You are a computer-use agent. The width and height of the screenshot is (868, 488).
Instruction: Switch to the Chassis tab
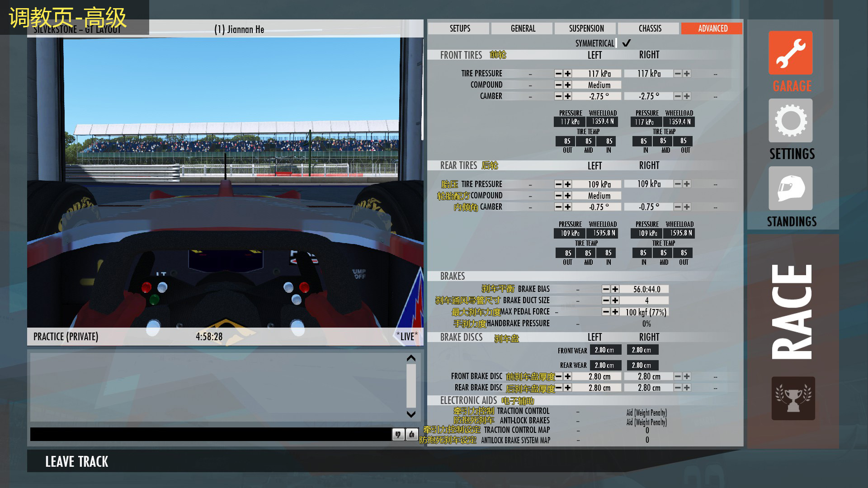[x=648, y=28]
